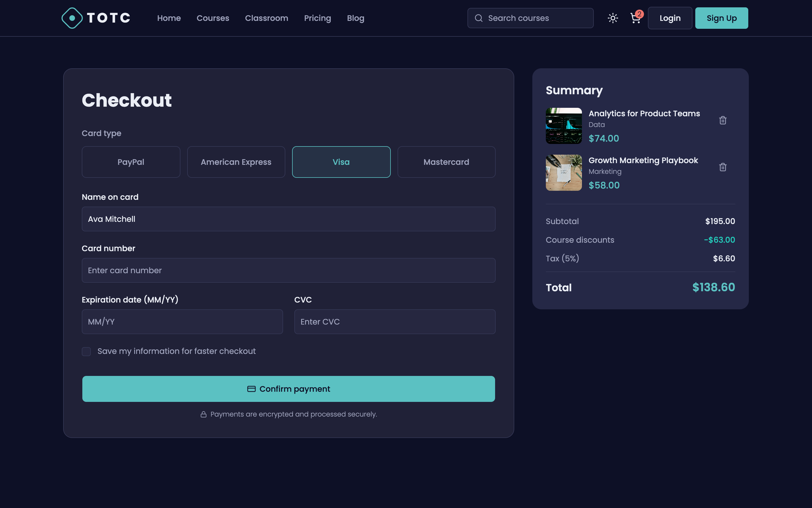
Task: Click Confirm payment button
Action: point(288,389)
